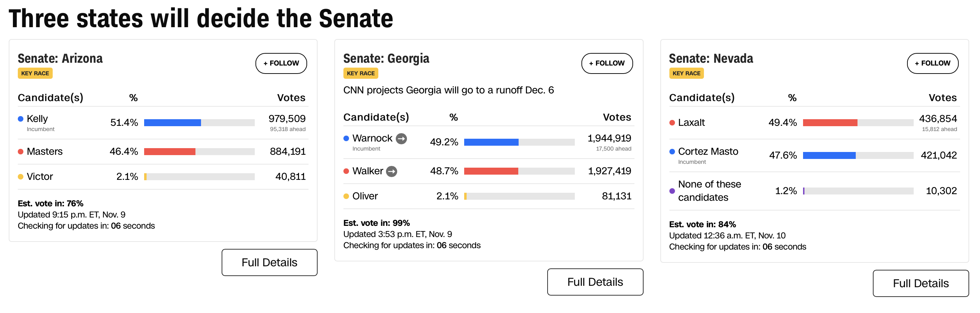Follow the Nevada Senate race
The width and height of the screenshot is (980, 313).
pyautogui.click(x=932, y=63)
